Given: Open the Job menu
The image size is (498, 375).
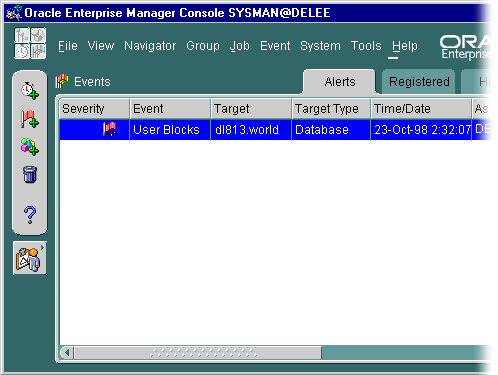Looking at the screenshot, I should click(239, 46).
